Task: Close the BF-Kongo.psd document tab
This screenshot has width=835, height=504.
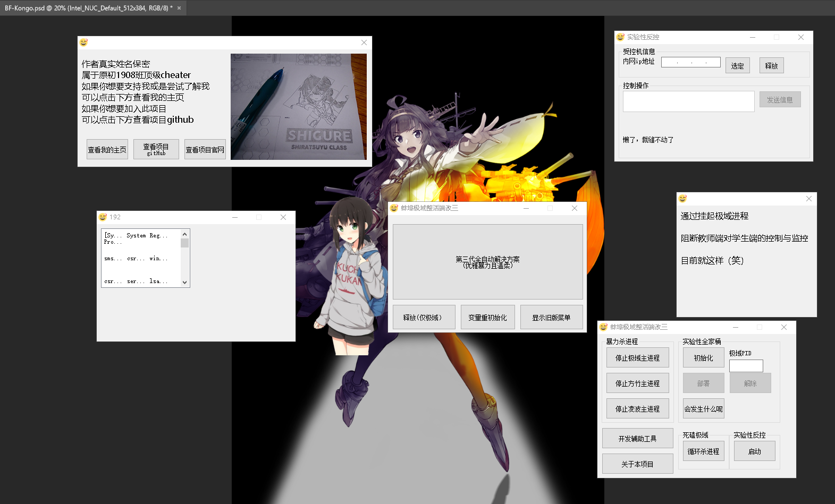Action: (x=179, y=8)
